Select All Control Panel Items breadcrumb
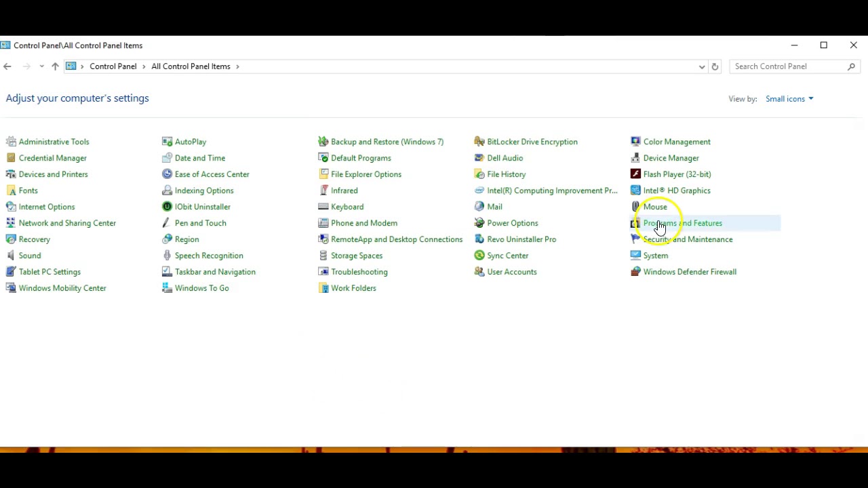Image resolution: width=868 pixels, height=488 pixels. click(191, 66)
